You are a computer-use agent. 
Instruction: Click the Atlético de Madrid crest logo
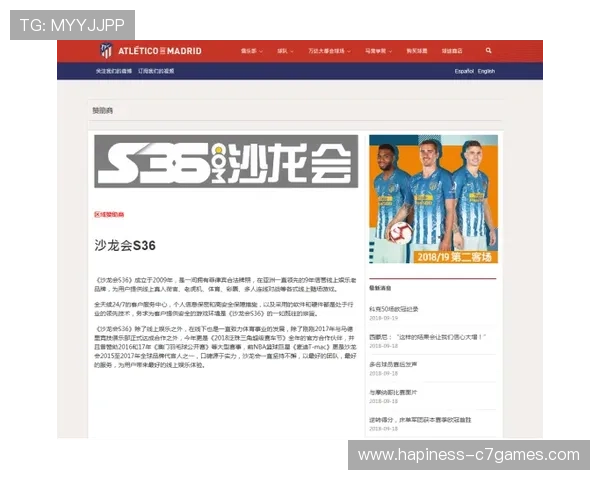tap(106, 51)
